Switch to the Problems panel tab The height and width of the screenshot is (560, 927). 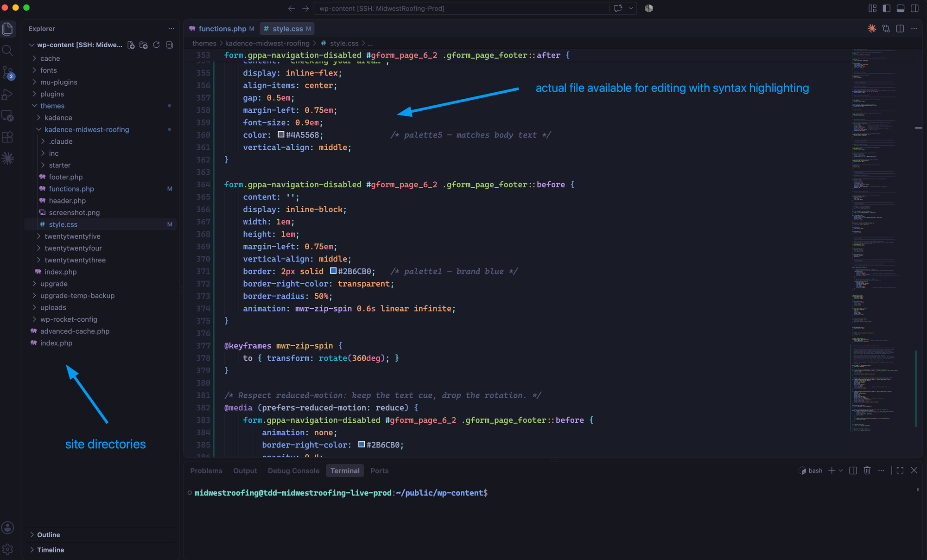point(206,471)
